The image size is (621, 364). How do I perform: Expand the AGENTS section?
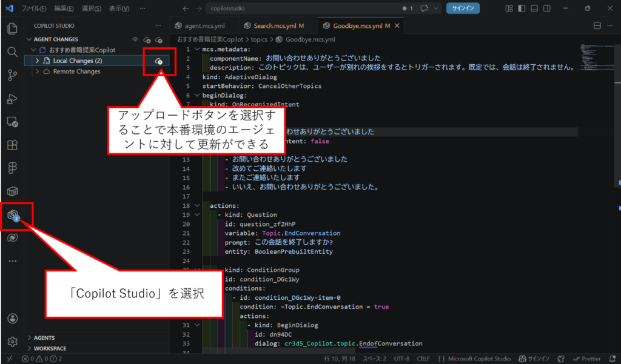[x=45, y=338]
